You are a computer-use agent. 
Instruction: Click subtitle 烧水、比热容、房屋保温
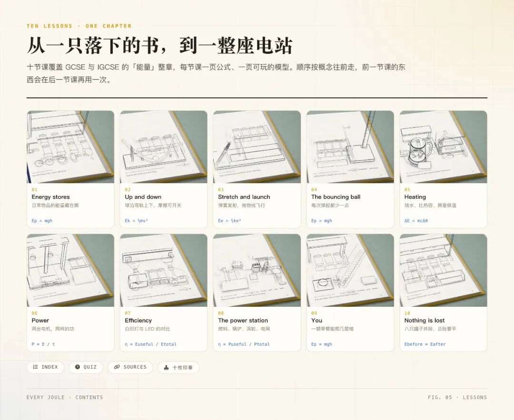tap(430, 205)
